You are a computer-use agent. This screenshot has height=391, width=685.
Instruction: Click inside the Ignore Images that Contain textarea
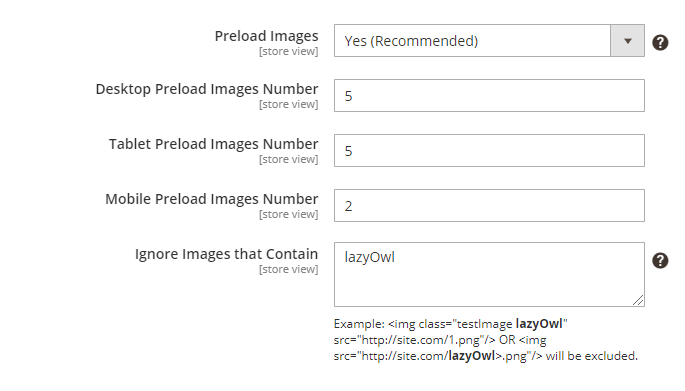489,275
